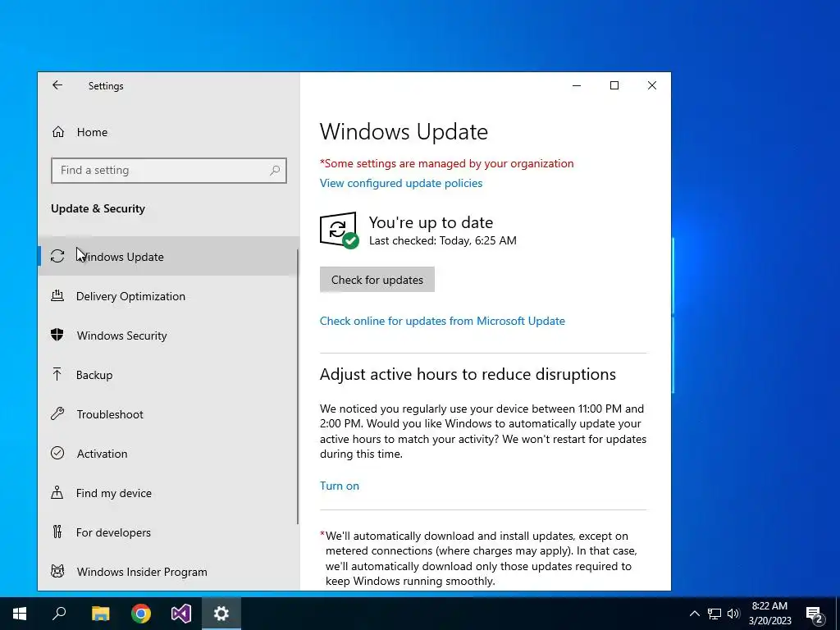Click the checkmark circle Activation icon
Viewport: 840px width, 630px height.
pyautogui.click(x=57, y=453)
